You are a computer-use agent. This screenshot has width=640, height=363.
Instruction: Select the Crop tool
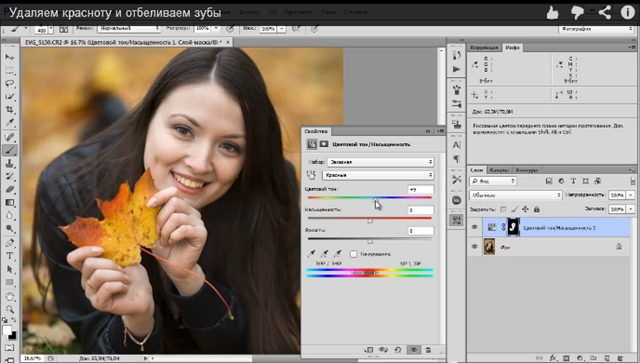click(x=10, y=109)
